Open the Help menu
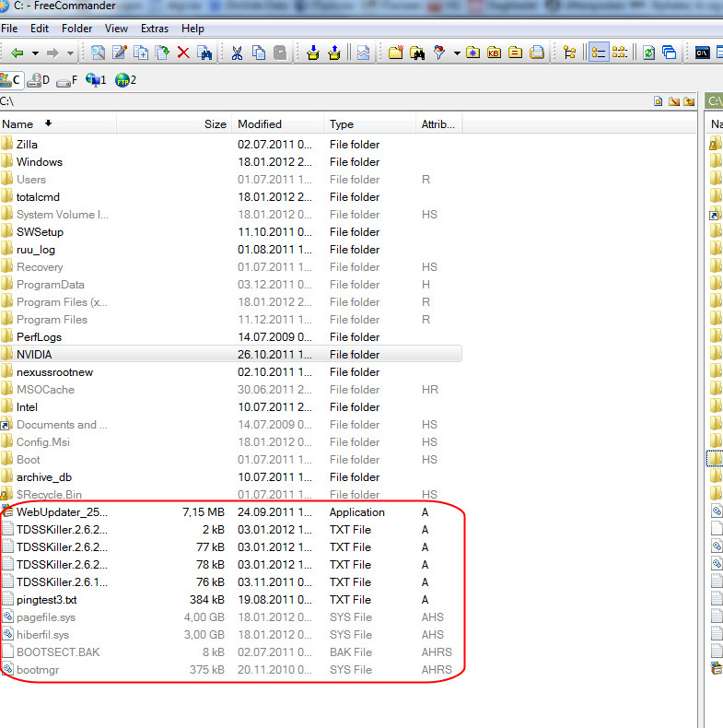Image resolution: width=723 pixels, height=728 pixels. pyautogui.click(x=192, y=29)
